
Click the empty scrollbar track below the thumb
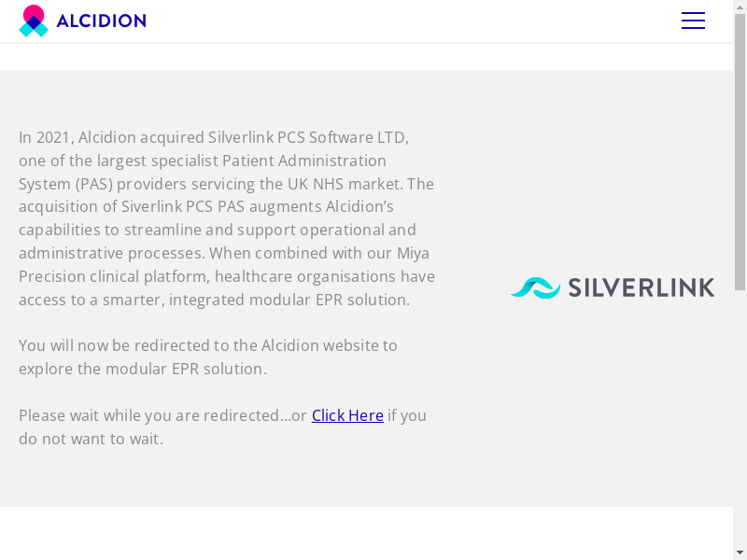[x=740, y=420]
